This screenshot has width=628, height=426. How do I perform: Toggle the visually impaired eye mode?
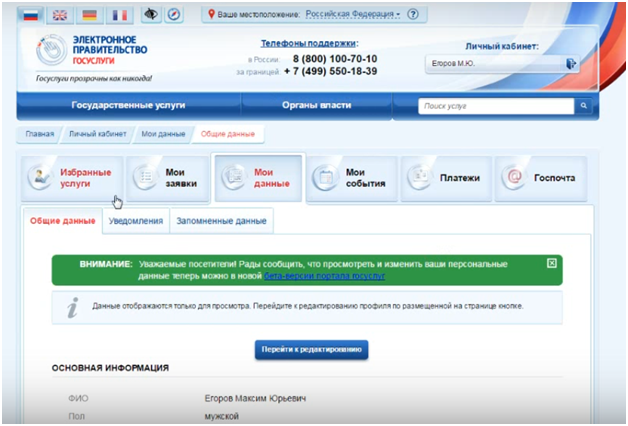click(x=152, y=15)
